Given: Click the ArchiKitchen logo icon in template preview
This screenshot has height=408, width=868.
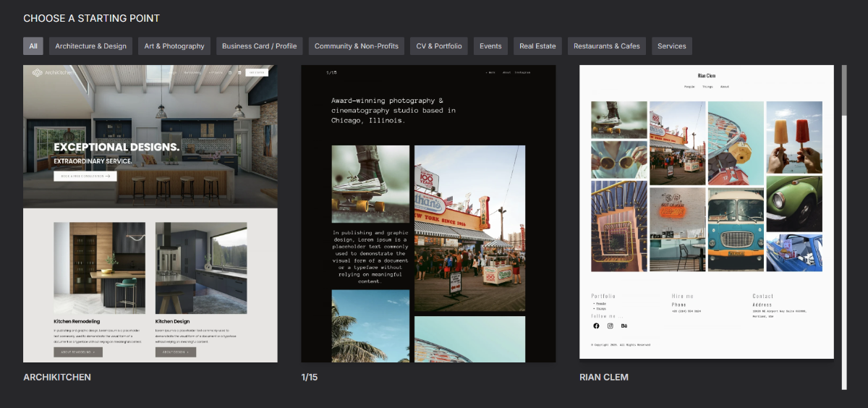Looking at the screenshot, I should point(37,72).
